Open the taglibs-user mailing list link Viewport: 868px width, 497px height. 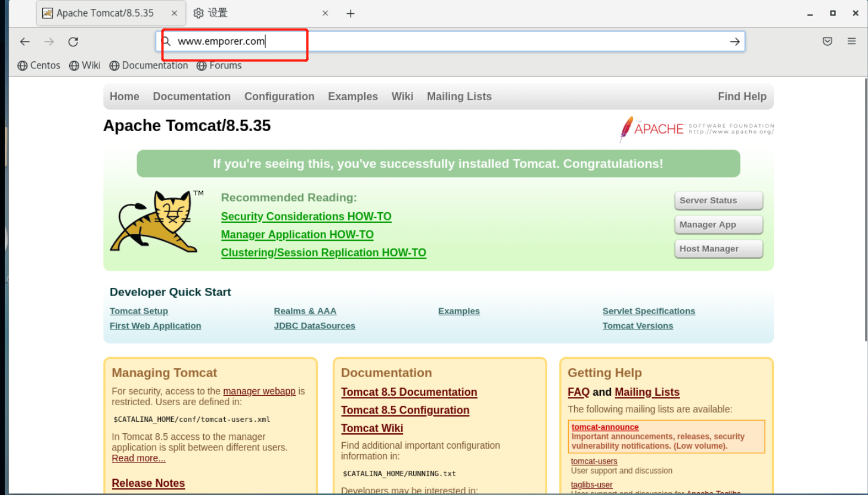tap(592, 485)
